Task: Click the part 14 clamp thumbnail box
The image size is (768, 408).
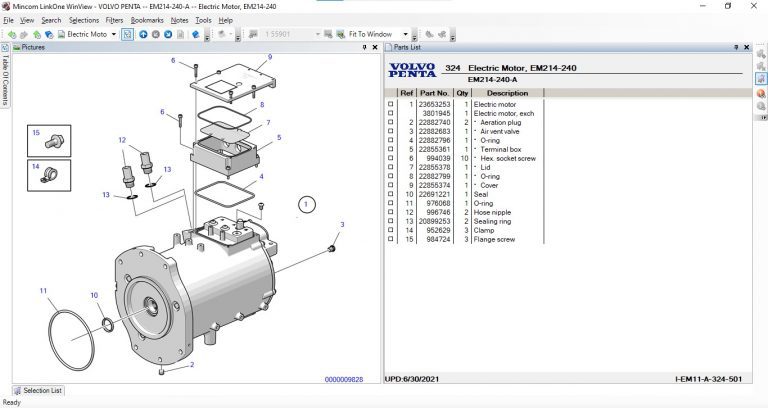Action: [x=49, y=175]
